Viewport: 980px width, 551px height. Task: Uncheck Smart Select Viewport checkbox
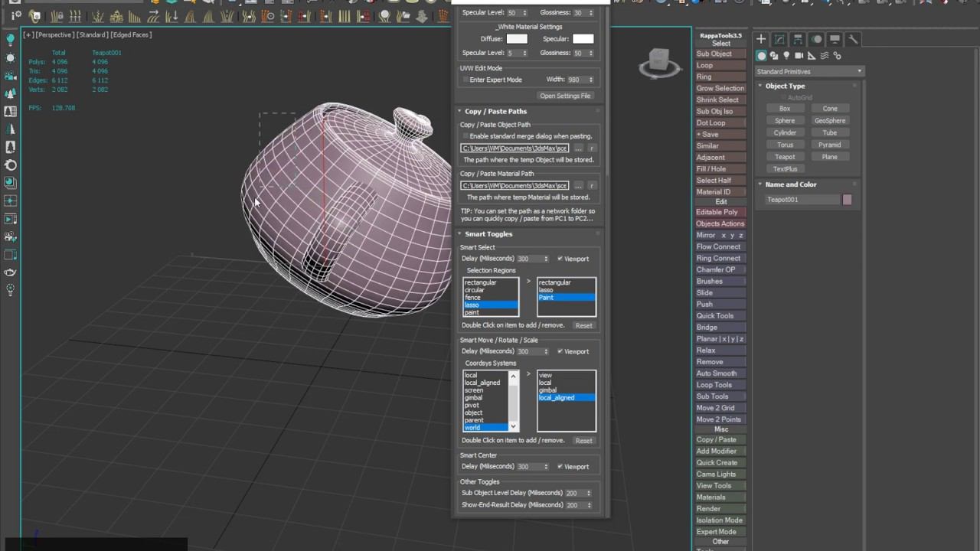point(560,259)
